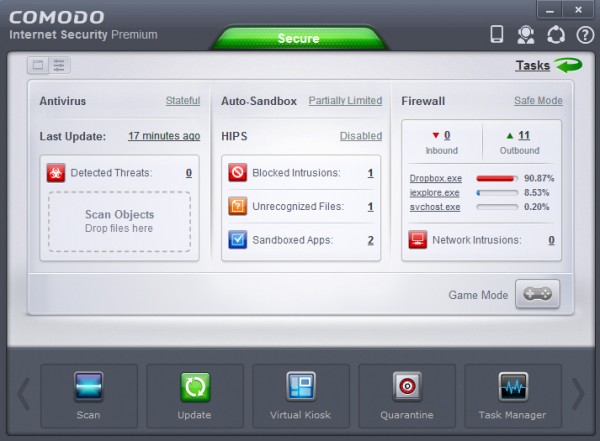Screen dimensions: 600x441
Task: Click the '17 minutes ago' update link
Action: point(164,136)
